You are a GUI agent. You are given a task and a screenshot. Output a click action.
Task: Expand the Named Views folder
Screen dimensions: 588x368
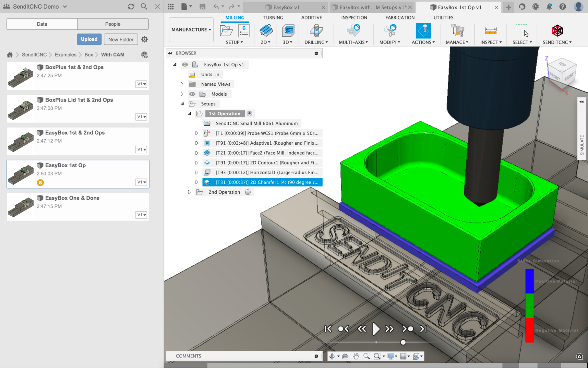[x=182, y=84]
